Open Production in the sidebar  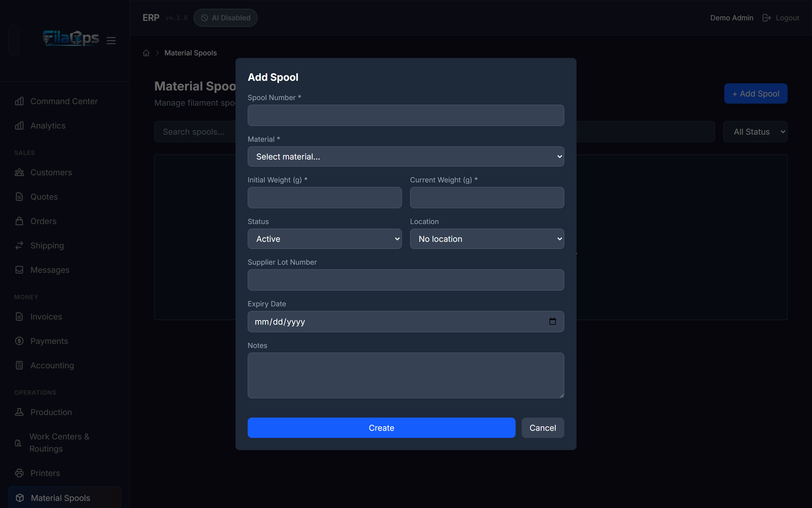click(64, 412)
